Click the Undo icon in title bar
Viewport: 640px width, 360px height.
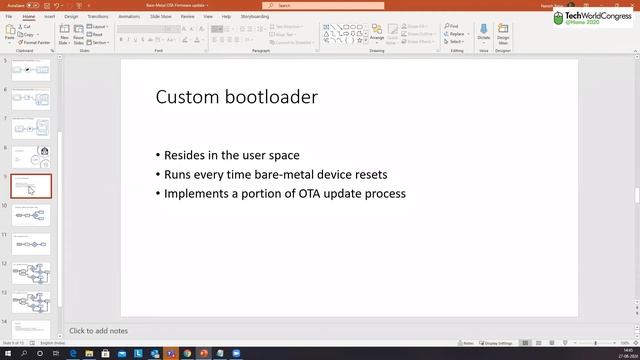click(57, 5)
